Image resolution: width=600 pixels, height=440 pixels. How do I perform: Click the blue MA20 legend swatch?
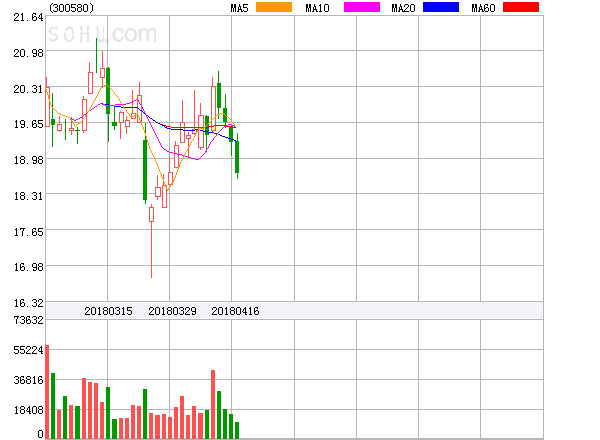[441, 7]
